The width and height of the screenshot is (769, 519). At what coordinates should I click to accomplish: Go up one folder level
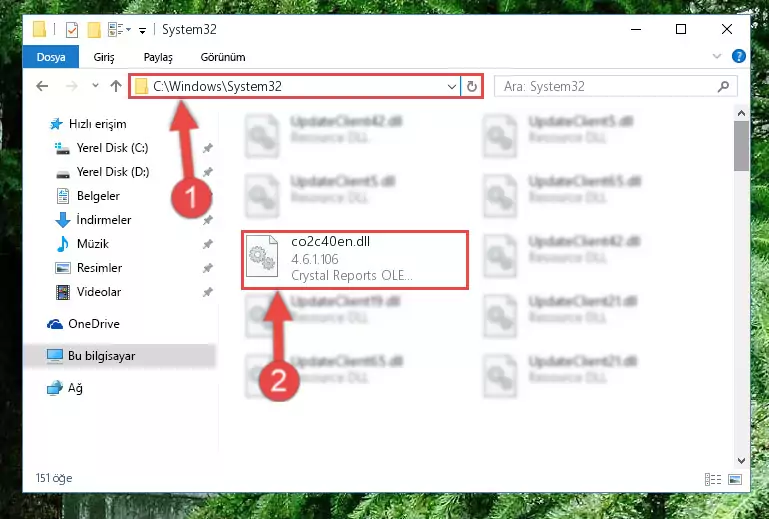point(116,86)
